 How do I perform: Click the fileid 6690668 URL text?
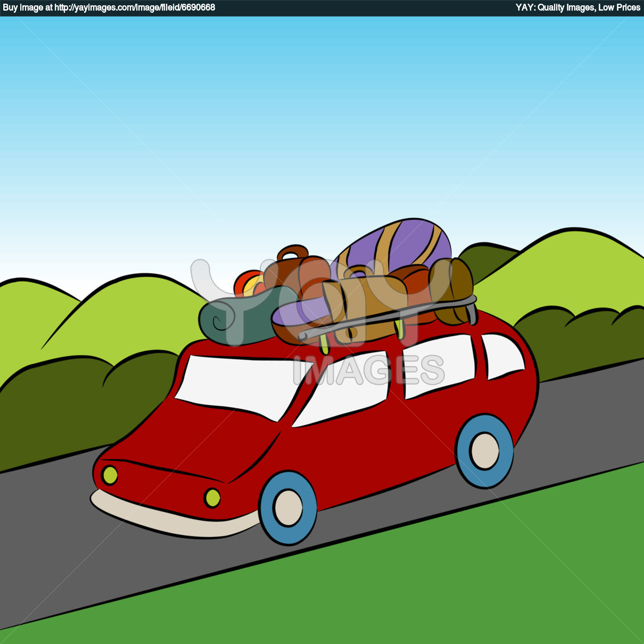click(x=133, y=8)
